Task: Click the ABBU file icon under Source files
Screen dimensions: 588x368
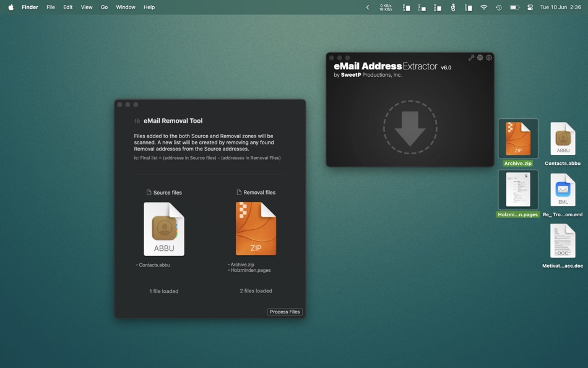Action: pyautogui.click(x=164, y=229)
